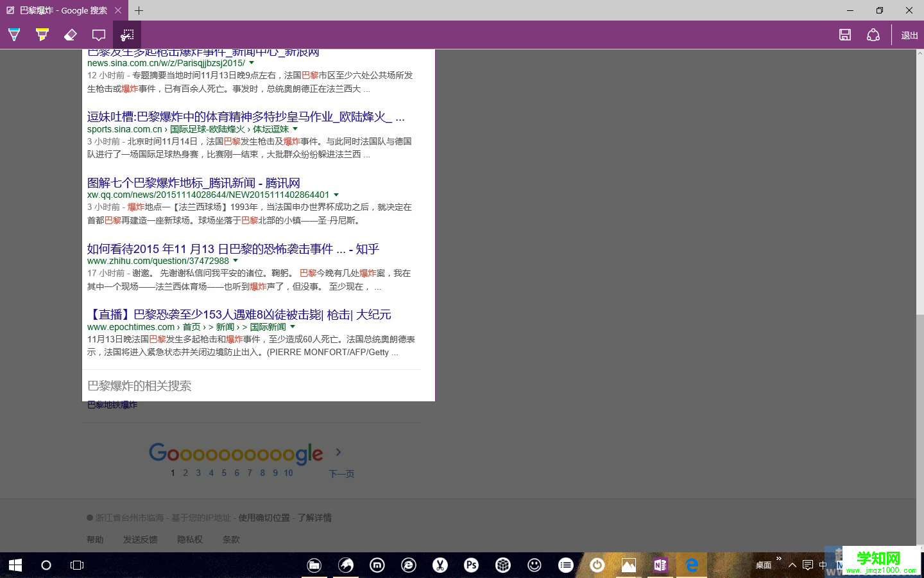Go to results page 7
Screen dimensions: 924x578
pos(250,473)
